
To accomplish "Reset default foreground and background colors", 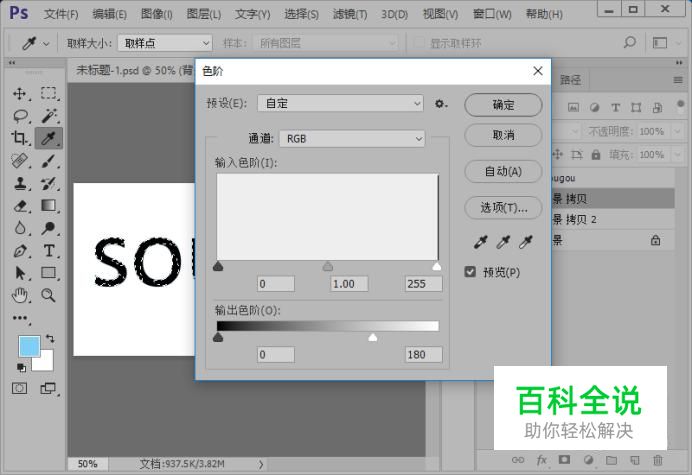I will click(x=21, y=367).
